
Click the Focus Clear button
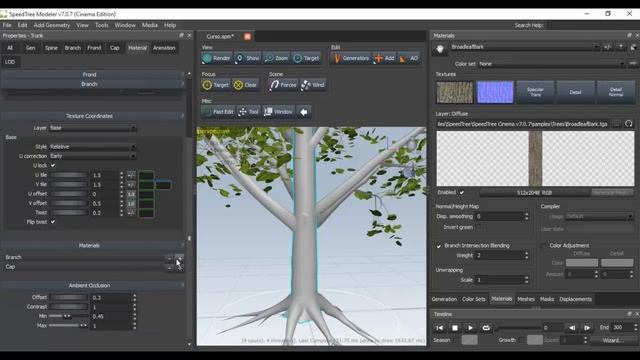pos(245,85)
